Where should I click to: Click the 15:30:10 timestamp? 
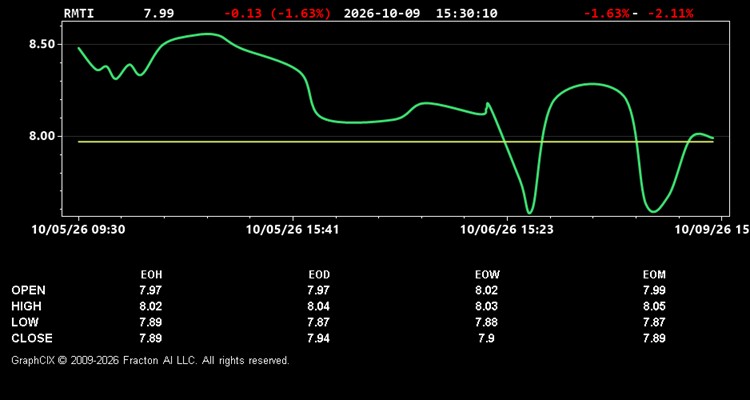tap(466, 13)
